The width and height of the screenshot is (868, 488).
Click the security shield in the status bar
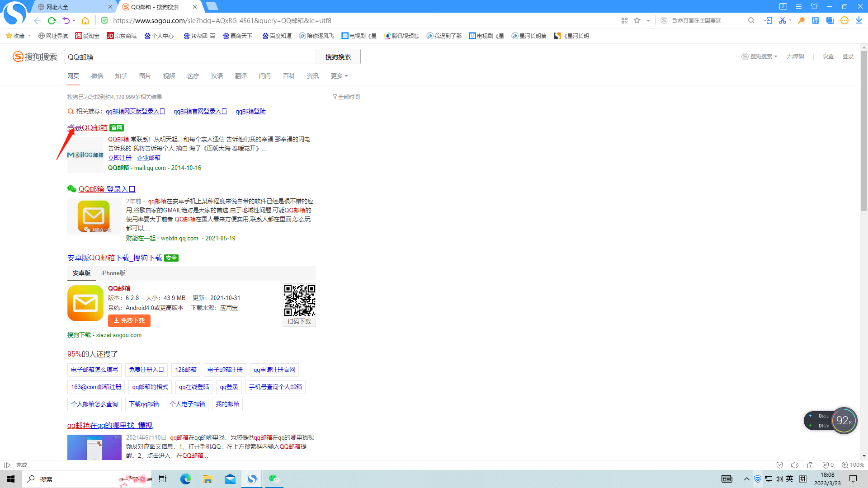tap(779, 465)
